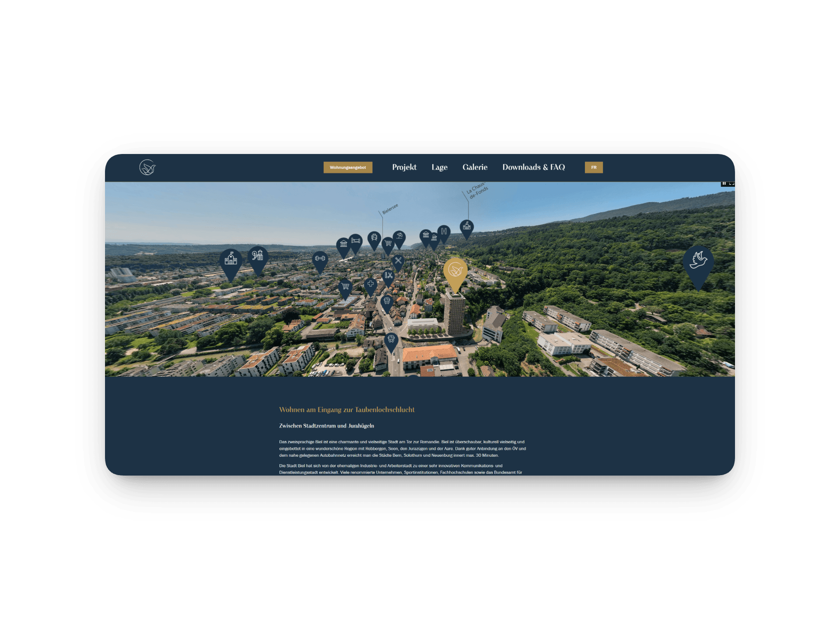Image resolution: width=840 pixels, height=630 pixels.
Task: Open the Galerie page
Action: point(475,167)
